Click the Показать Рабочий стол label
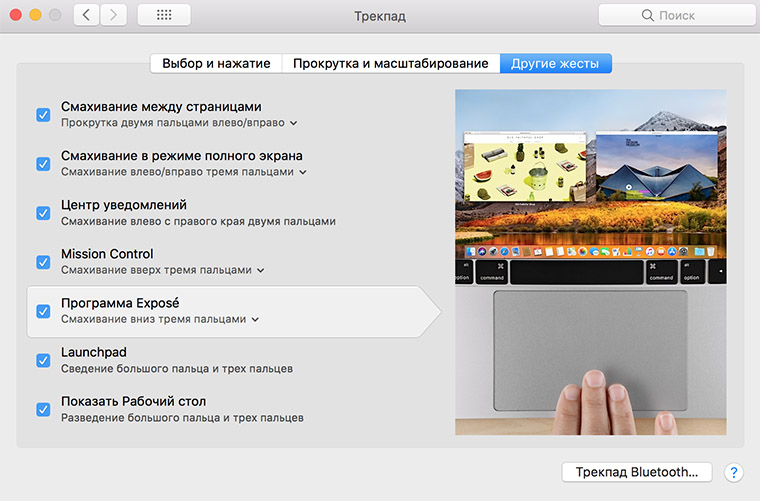This screenshot has width=760, height=501. coord(133,402)
